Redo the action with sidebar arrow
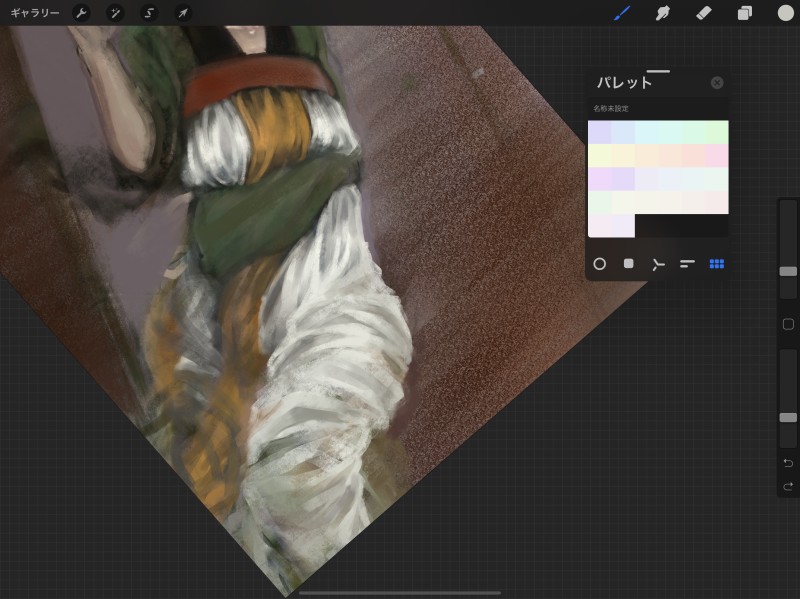The image size is (800, 599). (788, 486)
